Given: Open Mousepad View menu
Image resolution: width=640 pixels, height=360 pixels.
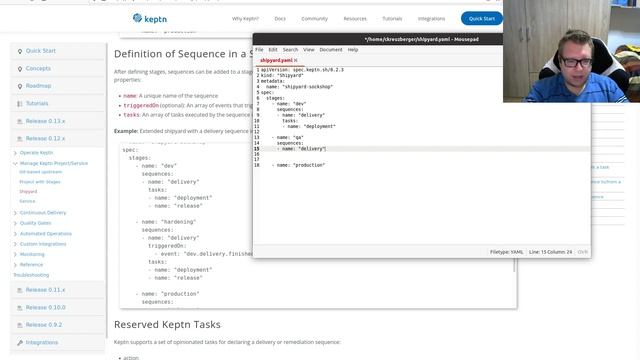Looking at the screenshot, I should click(309, 50).
